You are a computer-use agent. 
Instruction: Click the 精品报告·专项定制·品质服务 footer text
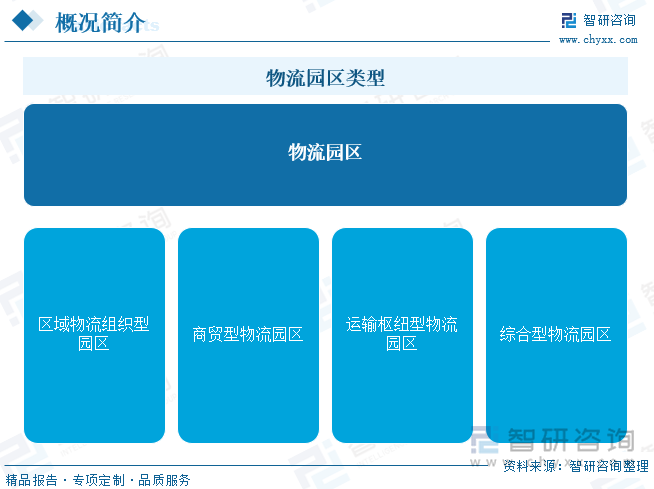tap(98, 480)
